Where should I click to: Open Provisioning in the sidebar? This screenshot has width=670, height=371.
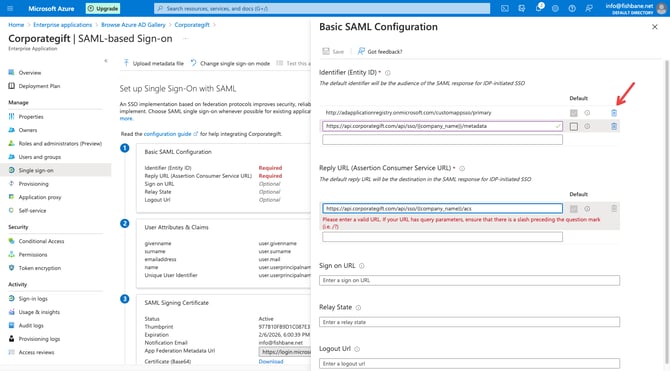click(33, 184)
